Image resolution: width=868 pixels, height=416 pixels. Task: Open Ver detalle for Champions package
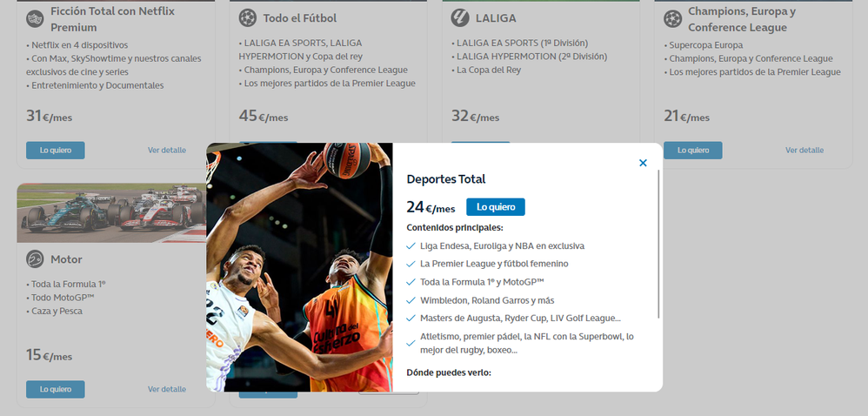pos(805,150)
